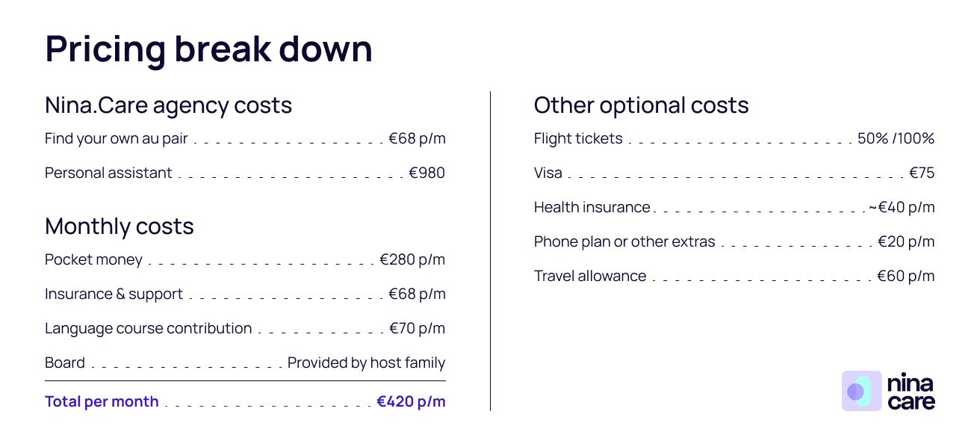
Task: Select the 'Monthly costs' heading
Action: (119, 226)
